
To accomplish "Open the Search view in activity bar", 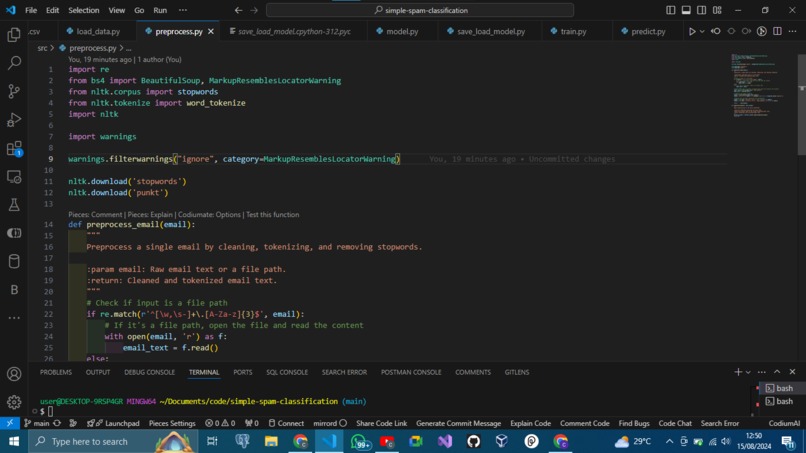I will click(x=14, y=63).
